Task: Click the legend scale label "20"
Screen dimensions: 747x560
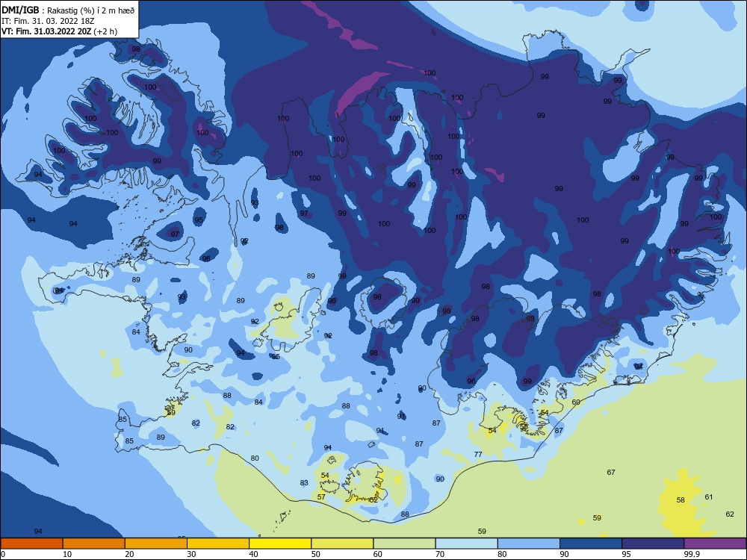Action: (129, 554)
